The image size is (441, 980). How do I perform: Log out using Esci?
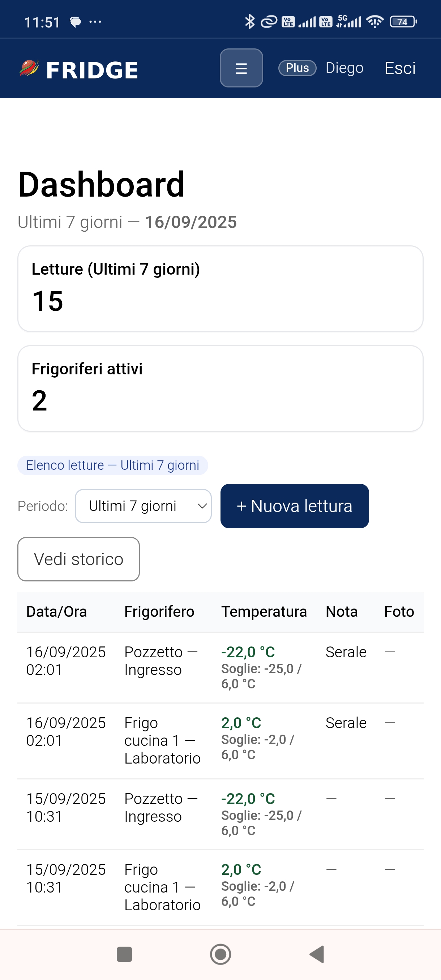400,68
